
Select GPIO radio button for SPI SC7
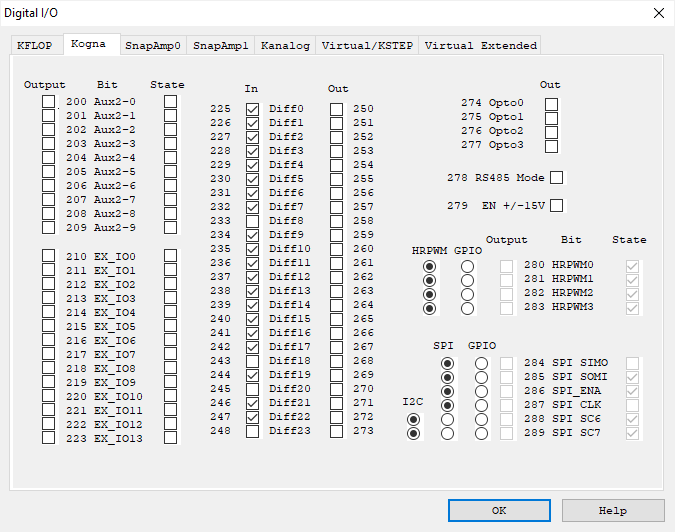(481, 434)
